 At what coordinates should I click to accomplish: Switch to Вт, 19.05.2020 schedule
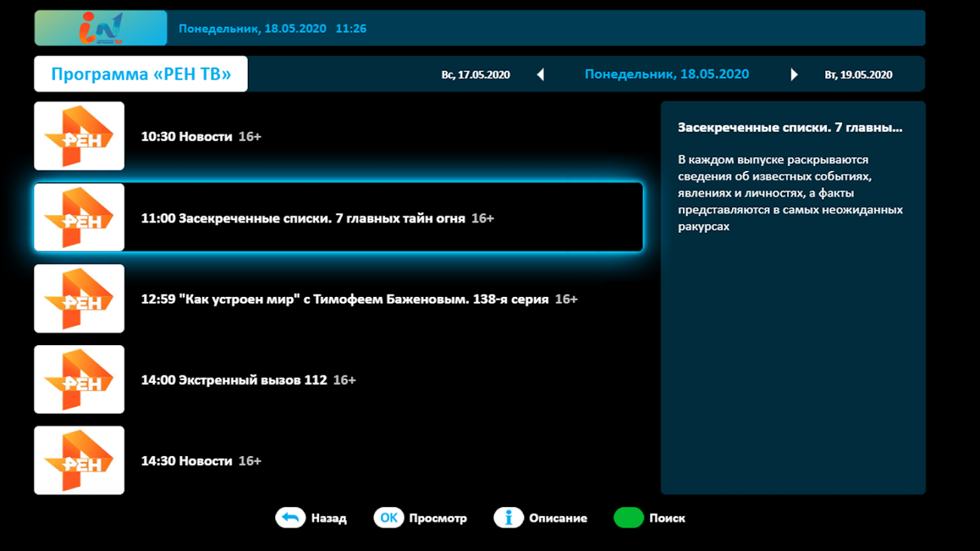point(858,75)
